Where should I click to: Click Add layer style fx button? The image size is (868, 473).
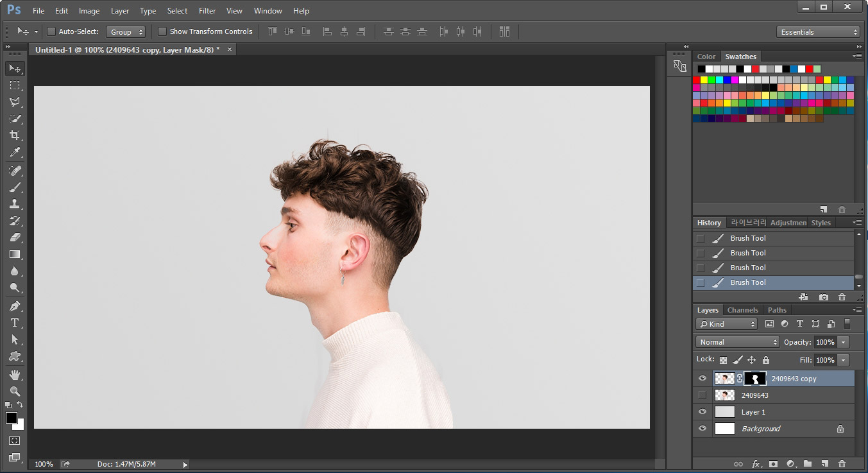tap(756, 464)
